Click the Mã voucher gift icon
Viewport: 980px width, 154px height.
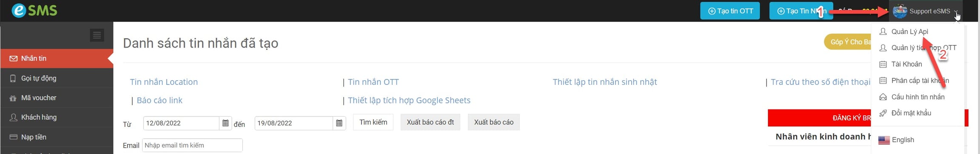pos(13,98)
